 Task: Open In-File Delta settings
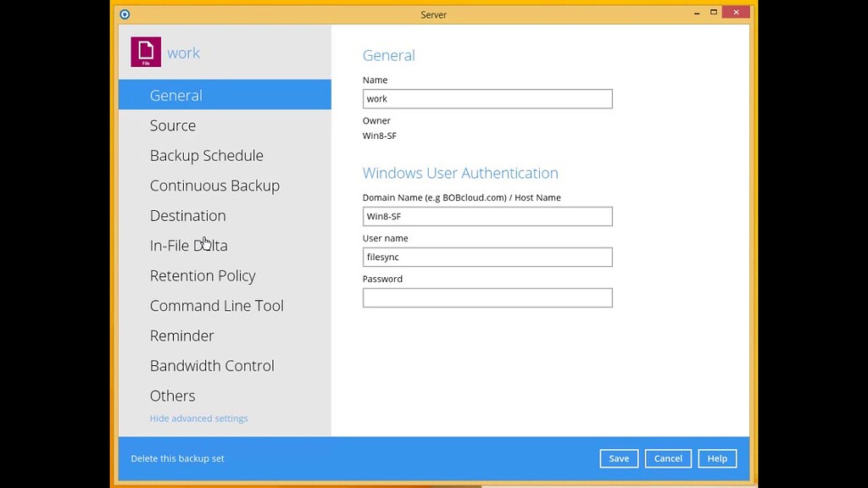188,246
